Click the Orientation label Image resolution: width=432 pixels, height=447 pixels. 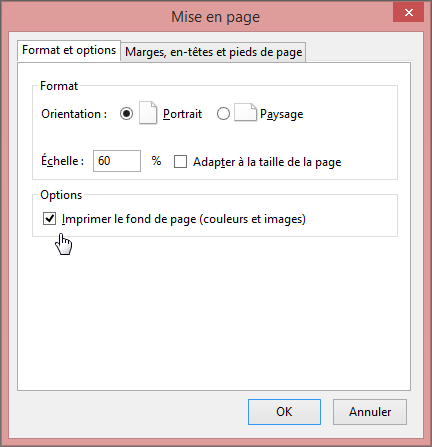(74, 114)
